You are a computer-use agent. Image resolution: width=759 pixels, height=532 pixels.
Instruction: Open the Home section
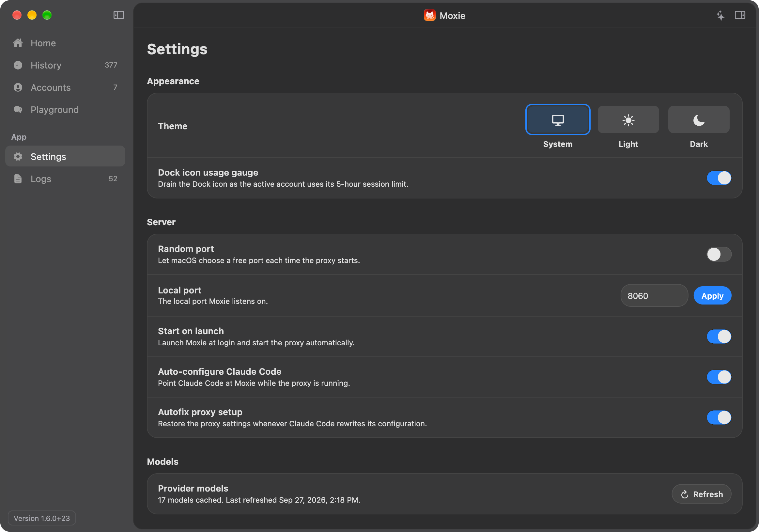click(x=65, y=43)
